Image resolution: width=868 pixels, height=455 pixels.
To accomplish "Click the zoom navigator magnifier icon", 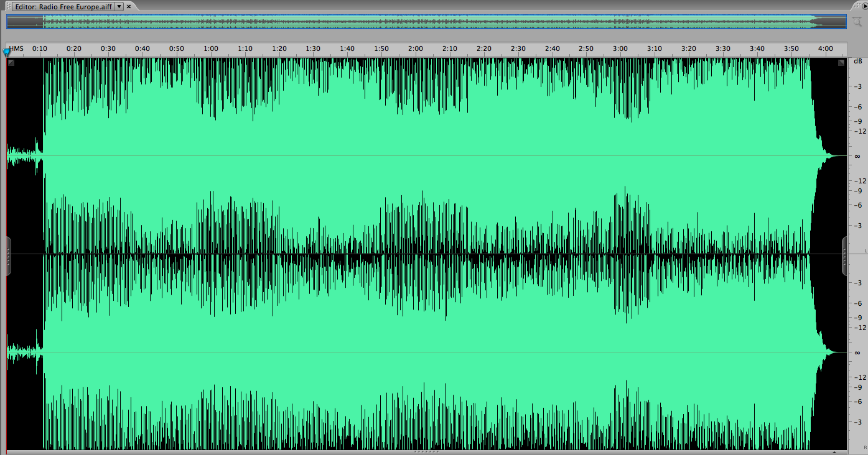I will pos(857,22).
